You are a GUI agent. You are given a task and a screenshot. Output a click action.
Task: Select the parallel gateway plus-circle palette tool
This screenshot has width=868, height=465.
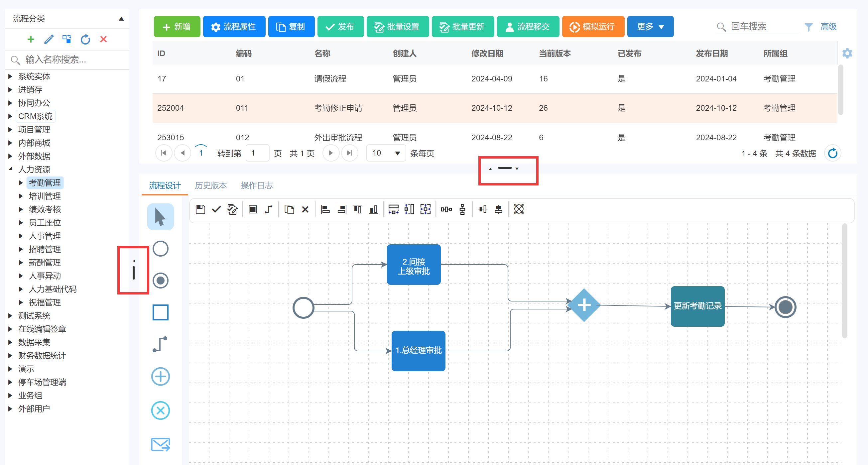[160, 376]
